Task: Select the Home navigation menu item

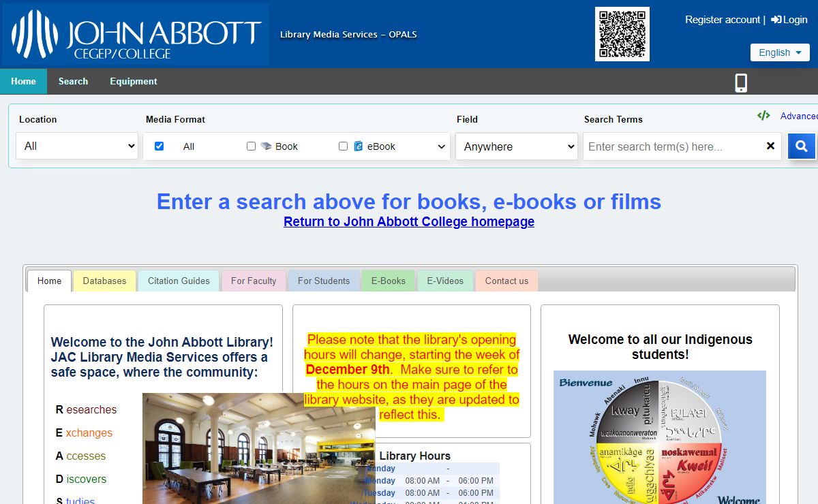Action: (x=23, y=81)
